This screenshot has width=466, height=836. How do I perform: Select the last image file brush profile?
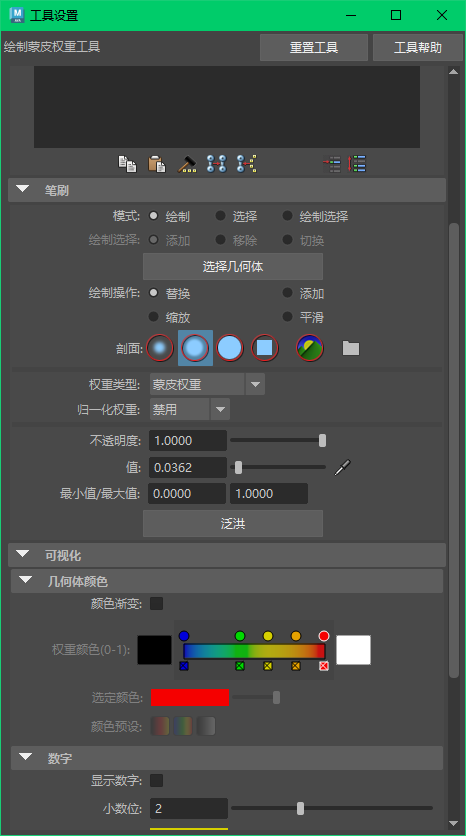(x=310, y=348)
